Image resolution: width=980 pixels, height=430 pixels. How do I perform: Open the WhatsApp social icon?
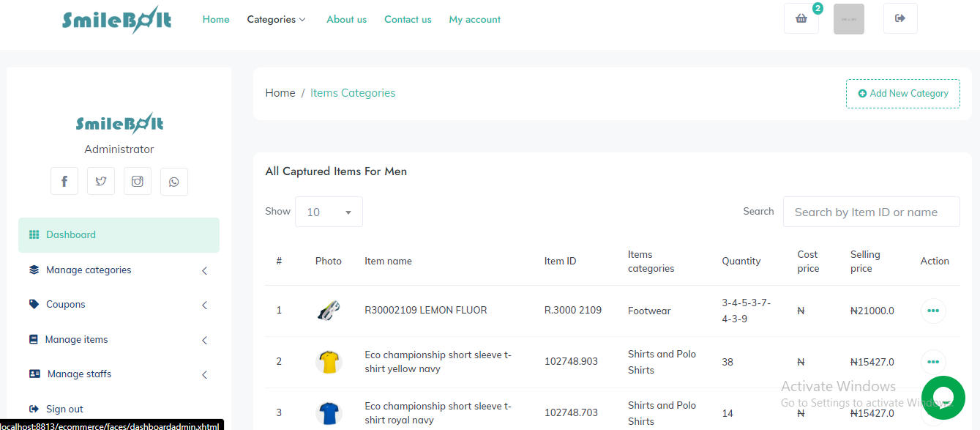coord(174,182)
